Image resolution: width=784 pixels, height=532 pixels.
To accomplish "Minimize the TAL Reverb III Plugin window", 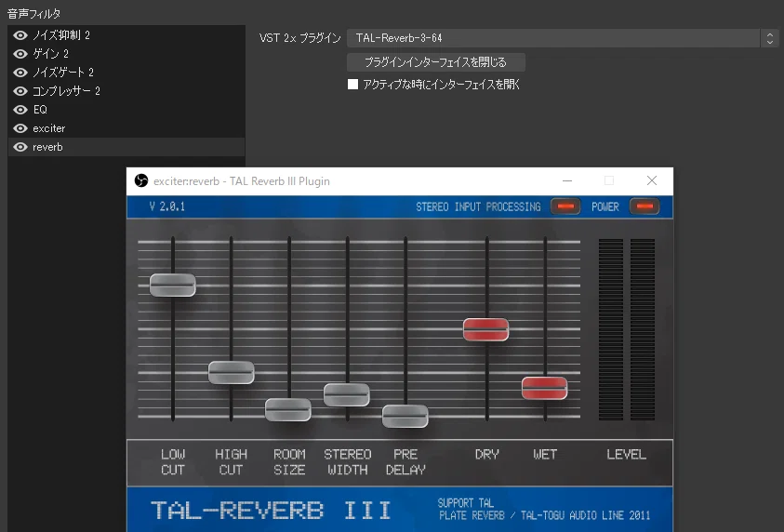I will point(567,180).
